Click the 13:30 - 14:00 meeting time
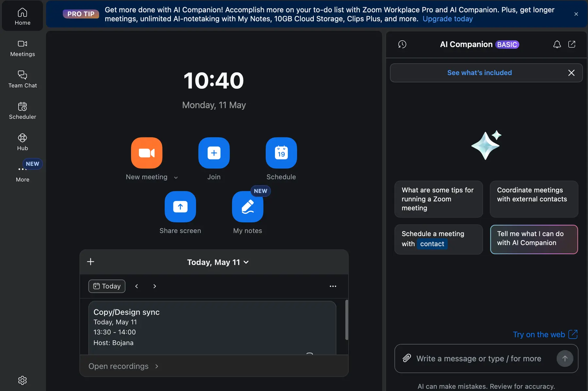Screen dimensions: 588x391 [115, 332]
